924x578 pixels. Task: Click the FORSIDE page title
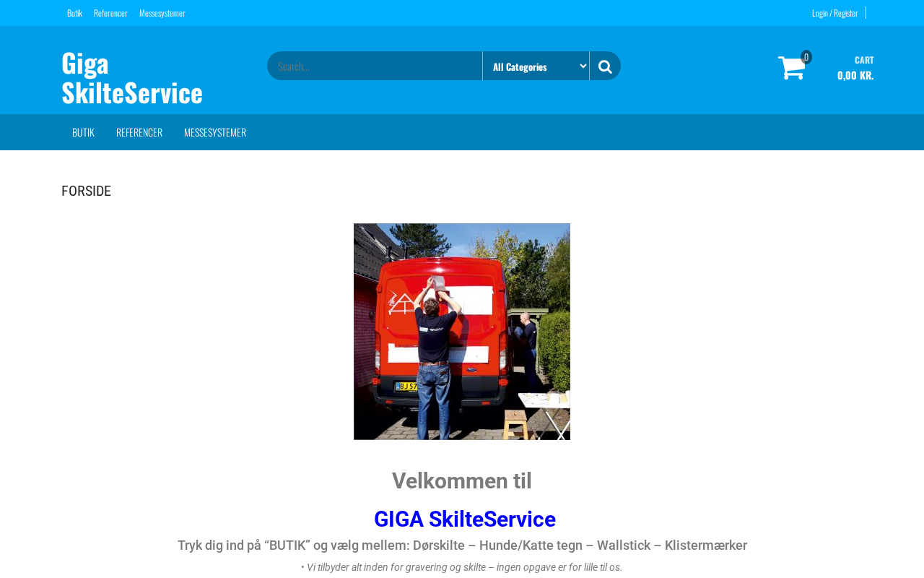tap(86, 191)
